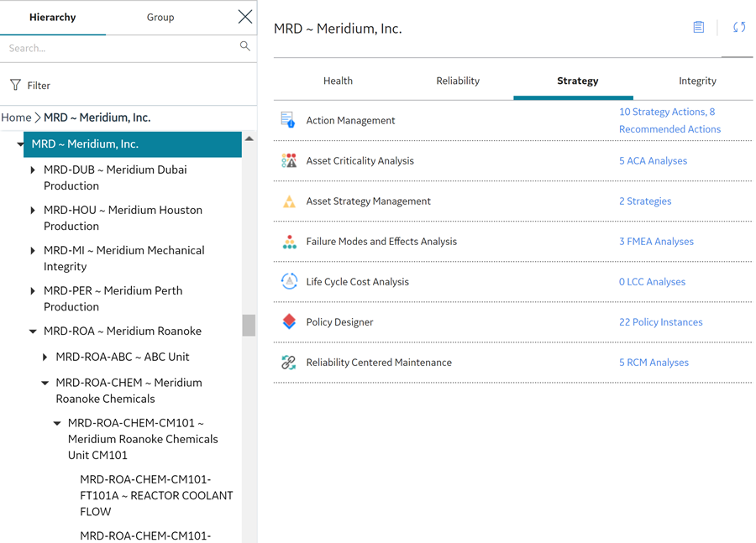
Task: Collapse MRD-ROA-CHEM Meridium Roanoke Chemicals node
Action: [x=45, y=383]
